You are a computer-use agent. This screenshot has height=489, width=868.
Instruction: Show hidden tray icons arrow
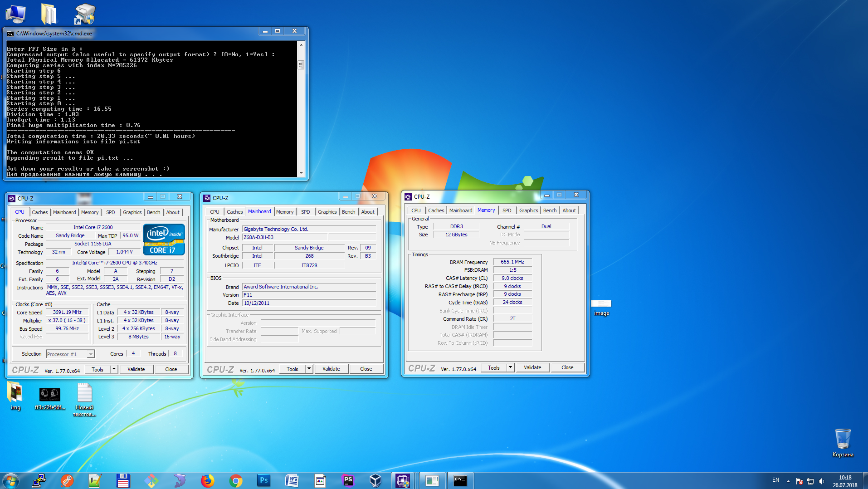point(788,481)
